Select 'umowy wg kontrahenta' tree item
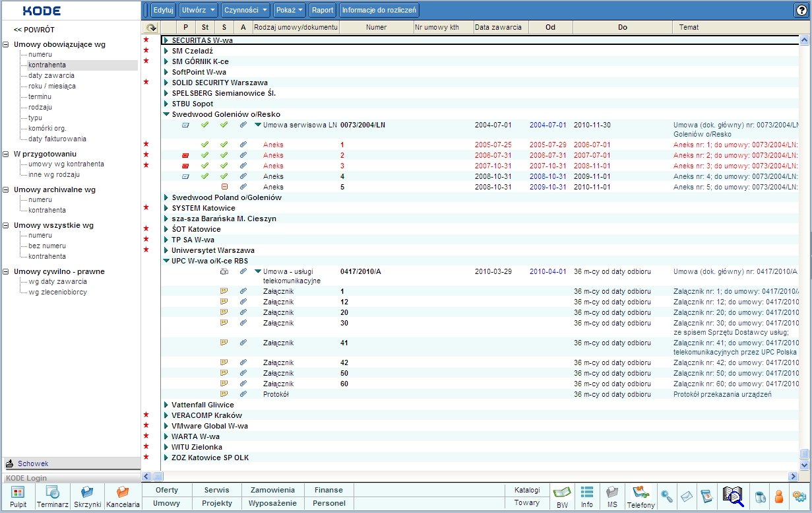 pyautogui.click(x=66, y=164)
